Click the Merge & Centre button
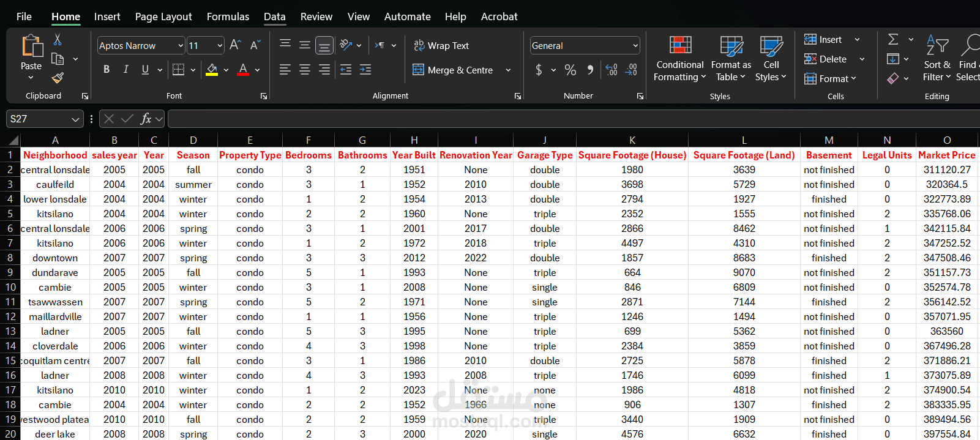Screen dimensions: 980x440 (x=453, y=70)
